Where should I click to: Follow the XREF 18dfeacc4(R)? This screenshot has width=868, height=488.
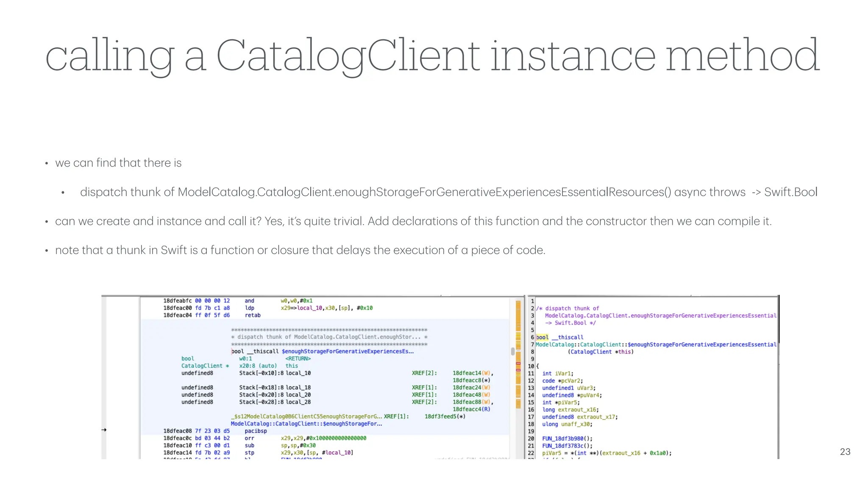[471, 409]
